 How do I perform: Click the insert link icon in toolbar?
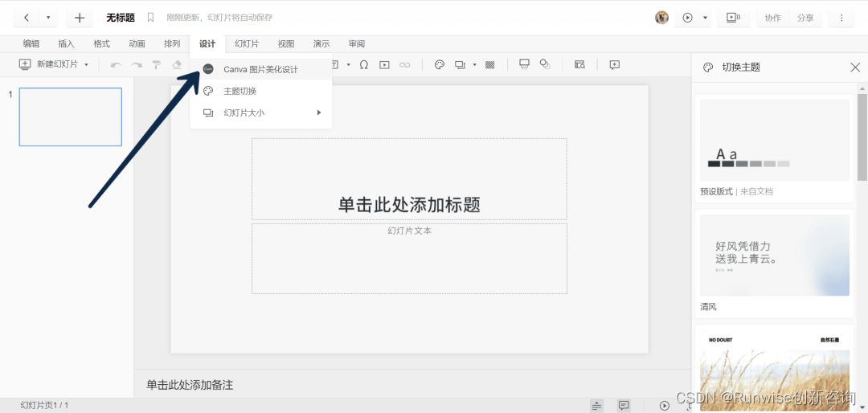point(404,65)
